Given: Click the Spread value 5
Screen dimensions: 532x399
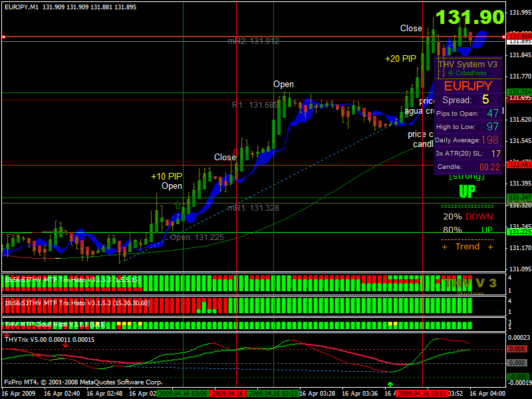Looking at the screenshot, I should 485,99.
